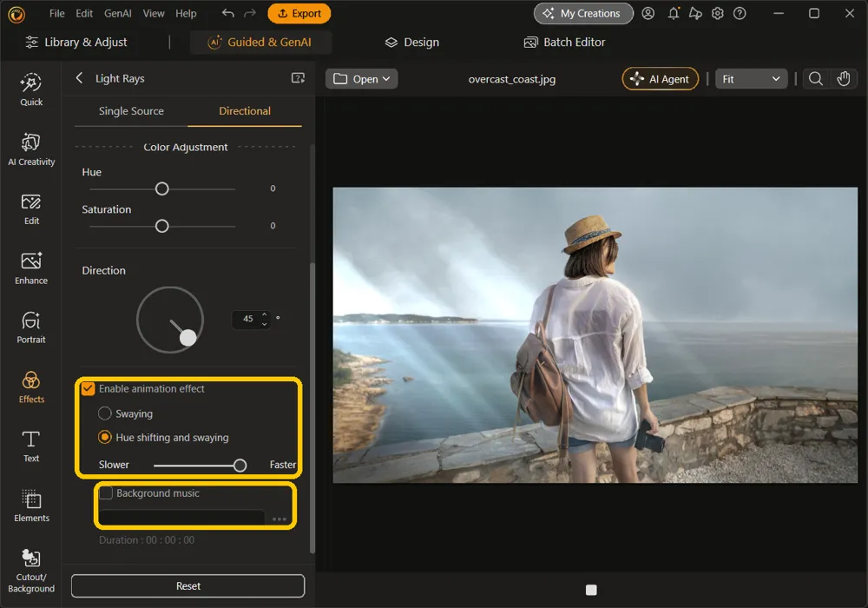
Task: Switch to Guided & GenAI mode
Action: 260,42
